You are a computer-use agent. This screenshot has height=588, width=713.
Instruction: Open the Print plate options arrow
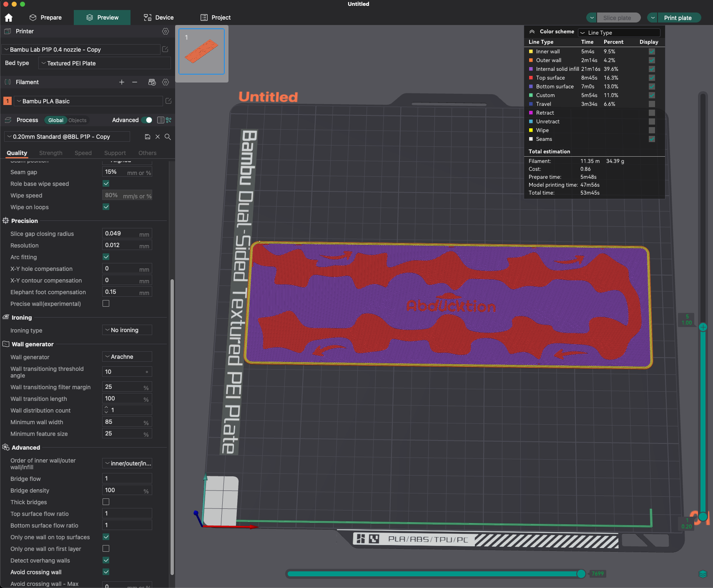[653, 18]
